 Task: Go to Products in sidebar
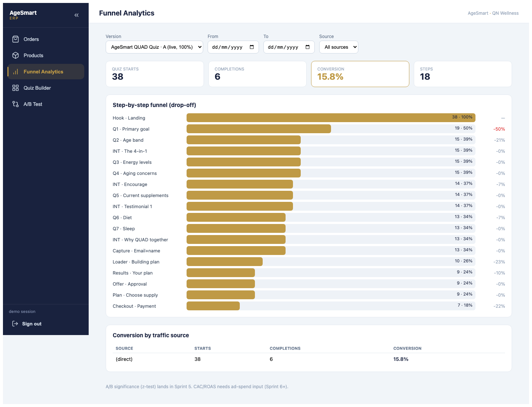click(46, 55)
